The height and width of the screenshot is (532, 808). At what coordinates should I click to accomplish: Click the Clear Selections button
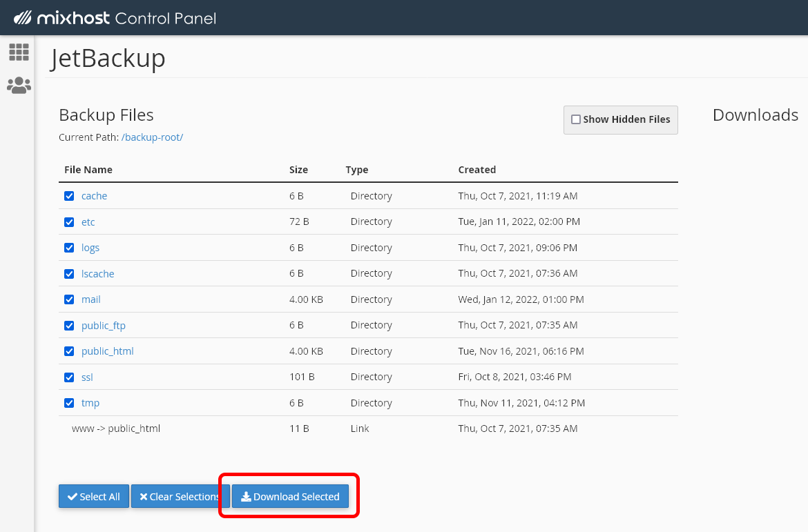[x=180, y=497]
